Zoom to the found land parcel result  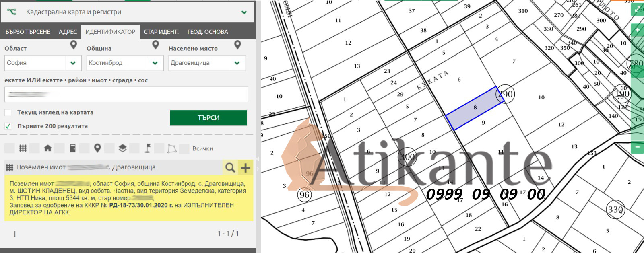[230, 167]
